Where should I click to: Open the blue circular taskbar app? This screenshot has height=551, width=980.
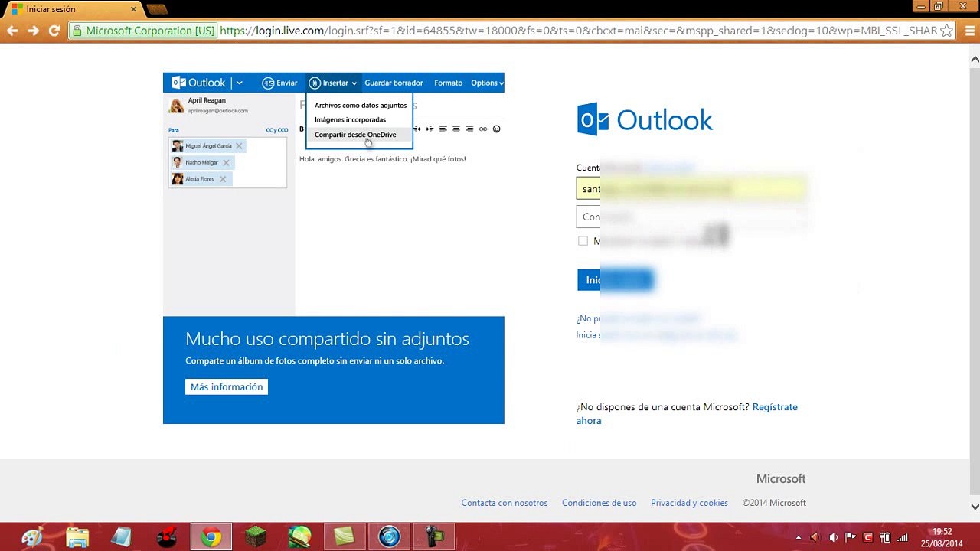[389, 537]
